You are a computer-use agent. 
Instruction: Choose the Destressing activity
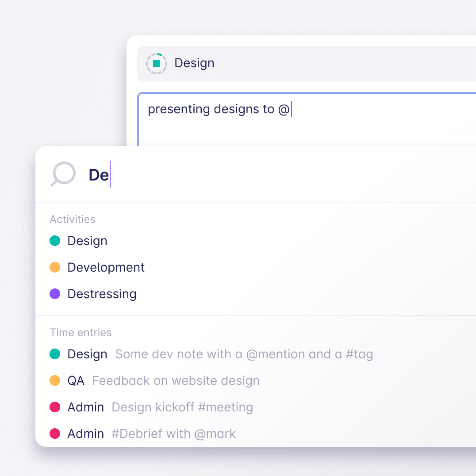coord(102,294)
